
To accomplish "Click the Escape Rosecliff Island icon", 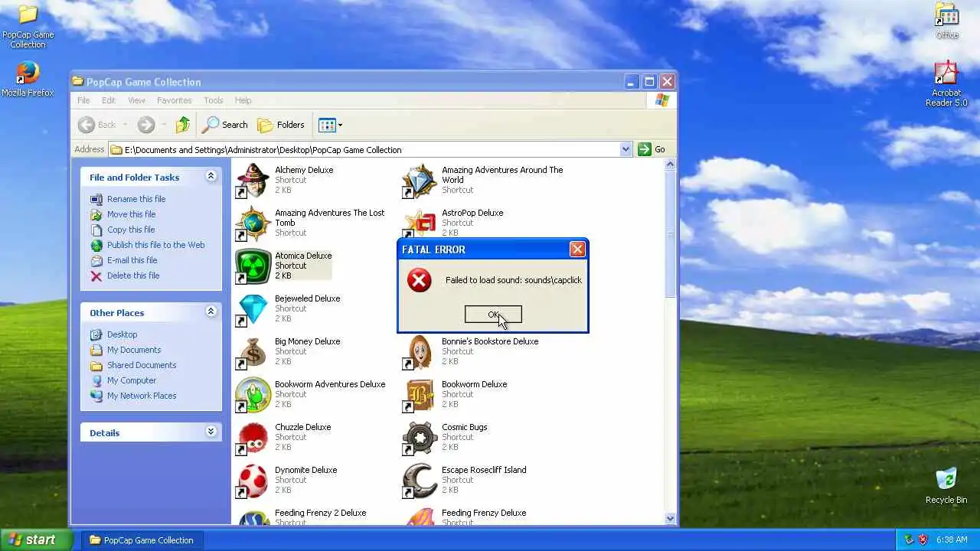I will (x=420, y=481).
